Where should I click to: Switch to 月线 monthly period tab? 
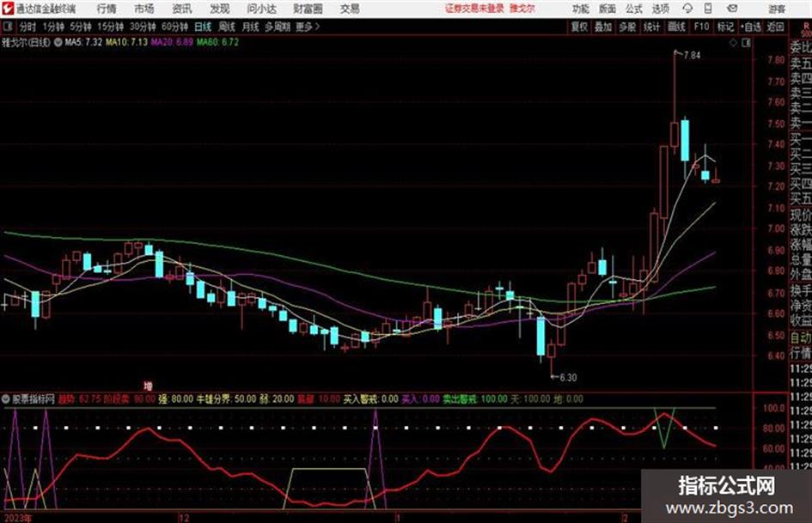pos(250,27)
